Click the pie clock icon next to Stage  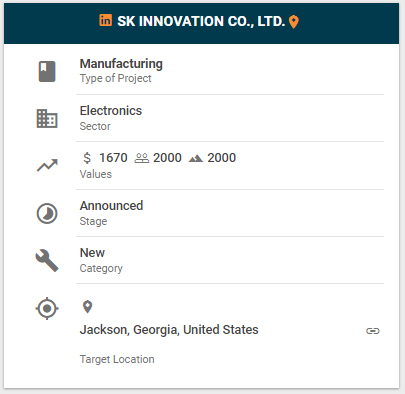point(47,213)
